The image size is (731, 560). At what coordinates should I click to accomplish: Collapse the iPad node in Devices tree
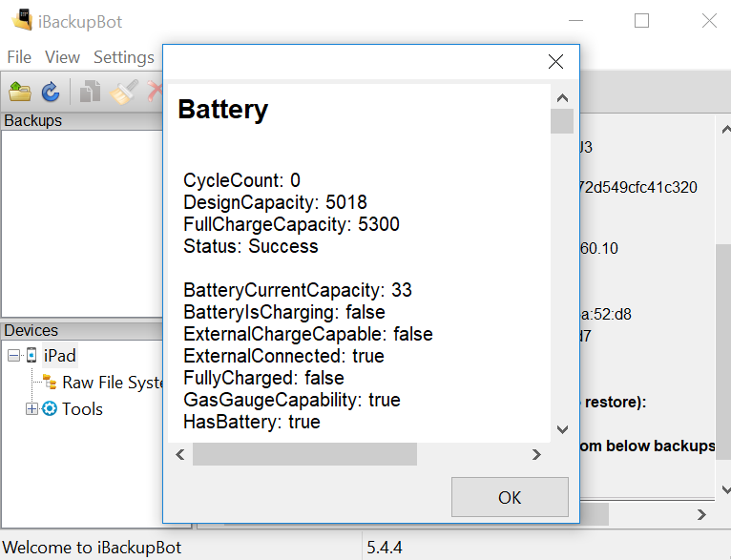(x=14, y=356)
